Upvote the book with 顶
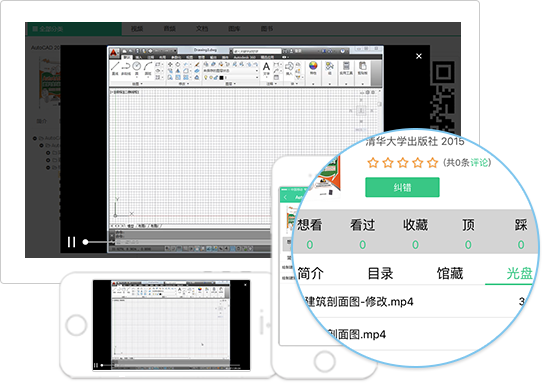 point(468,225)
